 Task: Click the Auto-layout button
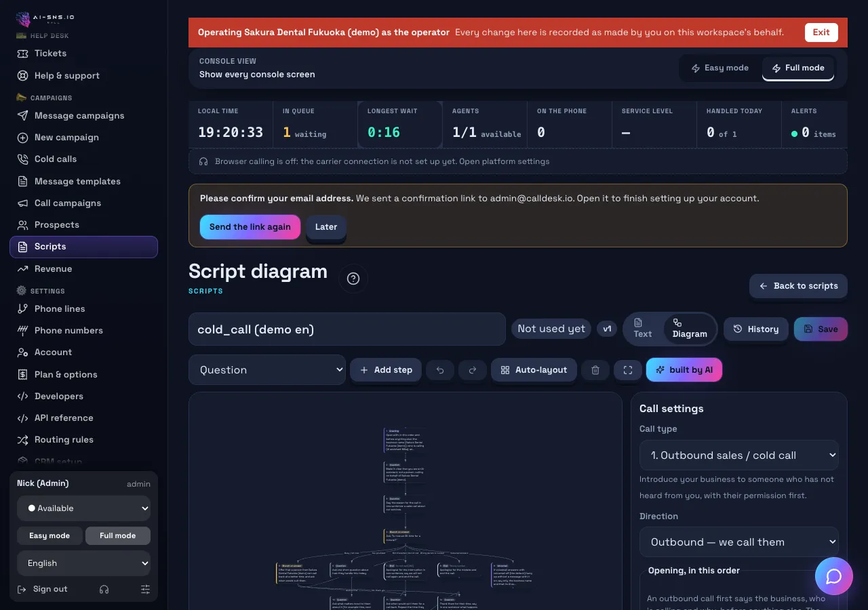(534, 370)
